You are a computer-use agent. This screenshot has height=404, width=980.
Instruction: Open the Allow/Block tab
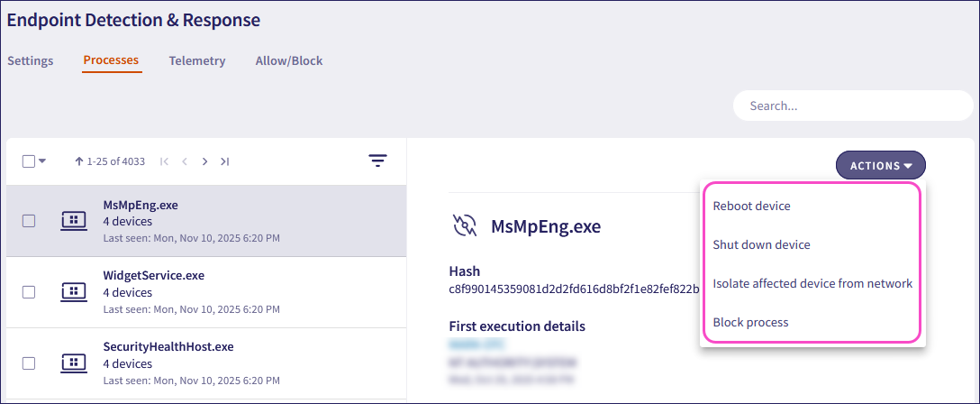(x=289, y=61)
